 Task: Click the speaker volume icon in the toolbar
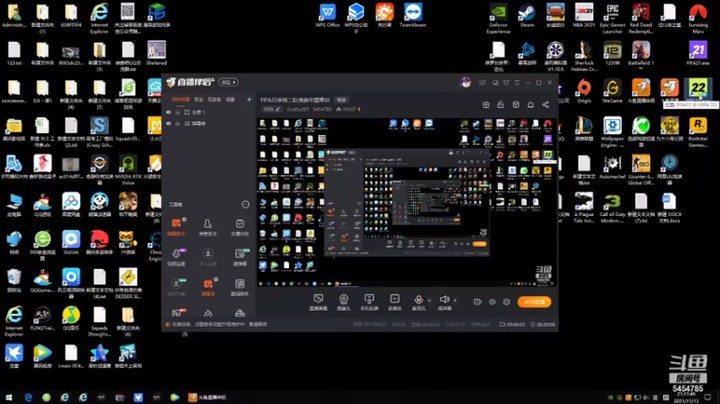click(x=444, y=299)
